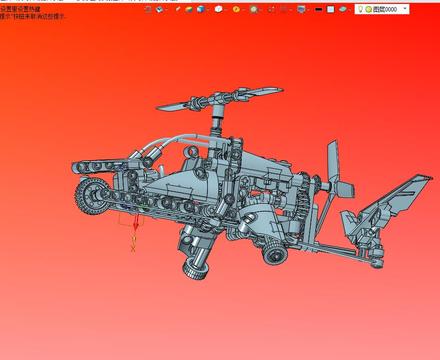Click the monitor screen icon in toolbar
This screenshot has width=440, height=360.
tap(301, 9)
